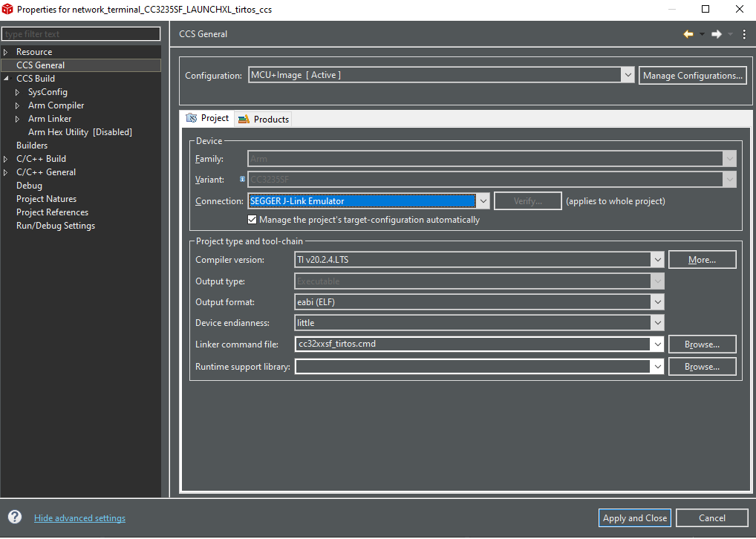
Task: Expand the C/C++ General node
Action: 6,172
